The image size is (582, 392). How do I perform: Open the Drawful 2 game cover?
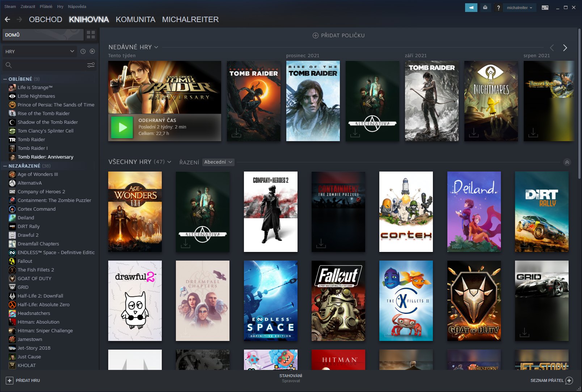tap(135, 301)
